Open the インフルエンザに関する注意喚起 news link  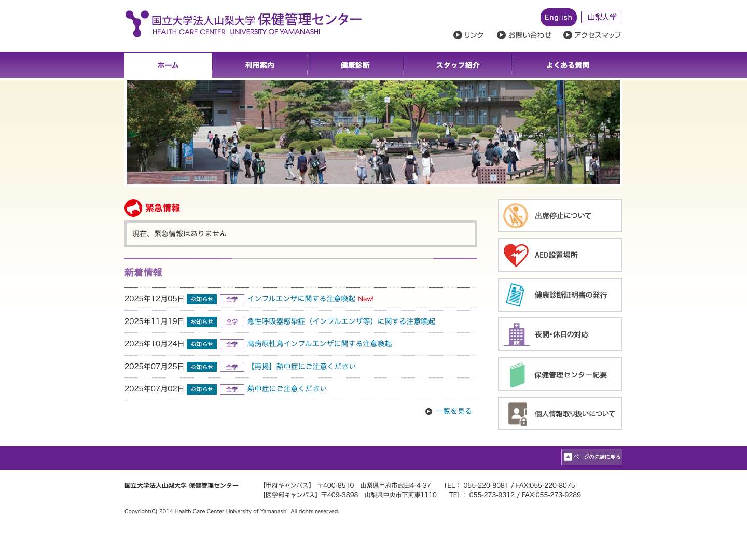(302, 299)
